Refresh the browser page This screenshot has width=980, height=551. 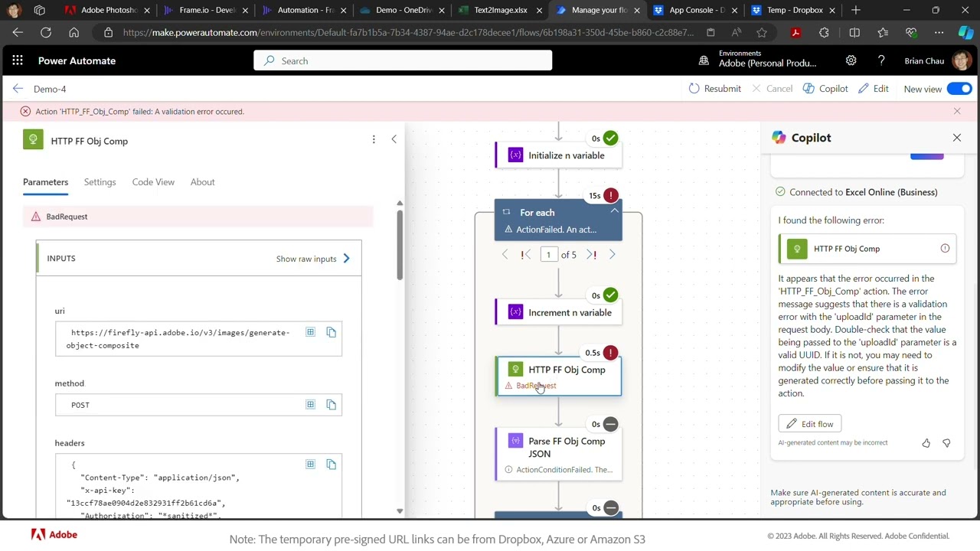pos(46,32)
